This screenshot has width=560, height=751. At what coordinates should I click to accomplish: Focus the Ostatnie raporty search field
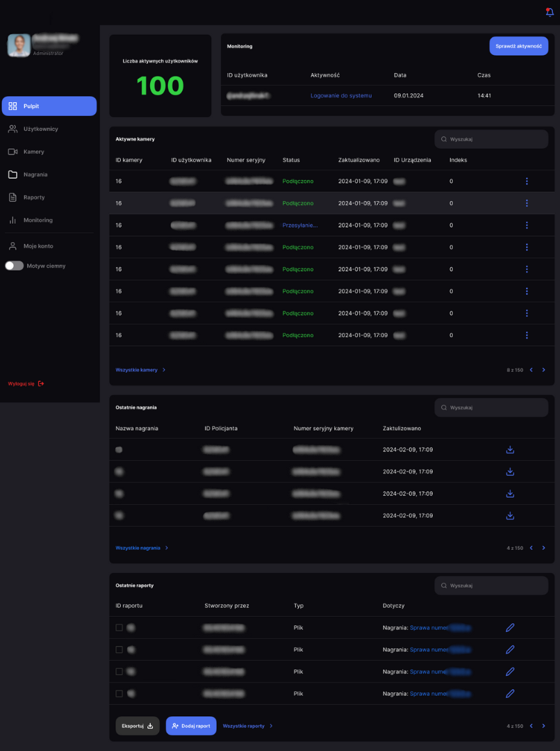[x=491, y=586]
